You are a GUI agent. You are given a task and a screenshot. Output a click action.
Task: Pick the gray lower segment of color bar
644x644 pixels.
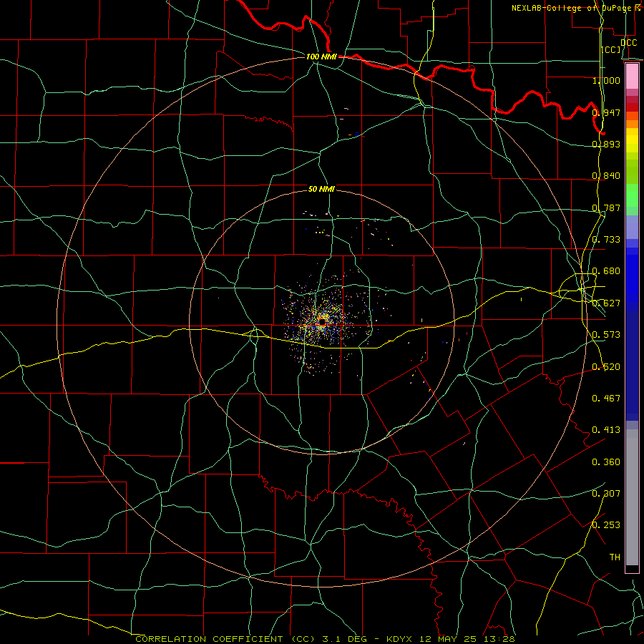tap(632, 497)
